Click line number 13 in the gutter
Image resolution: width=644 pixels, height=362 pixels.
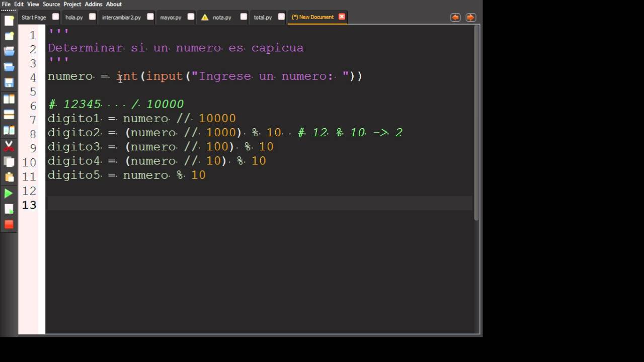tap(29, 205)
